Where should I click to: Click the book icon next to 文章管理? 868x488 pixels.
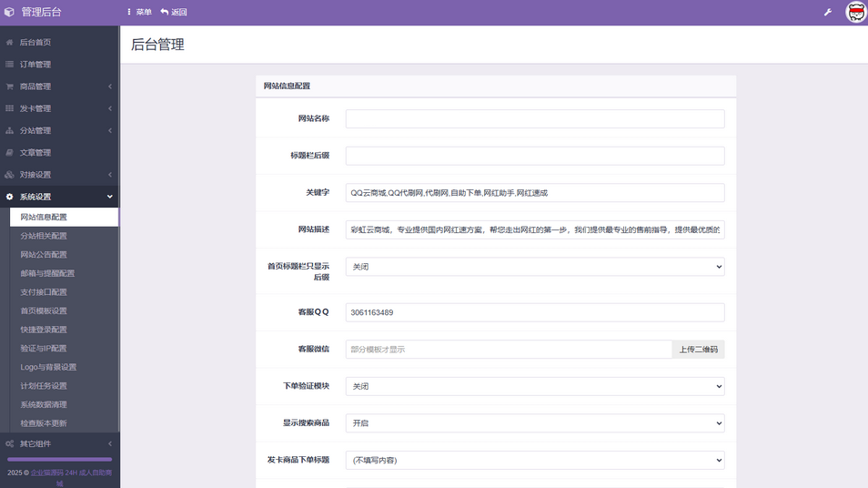[x=9, y=152]
